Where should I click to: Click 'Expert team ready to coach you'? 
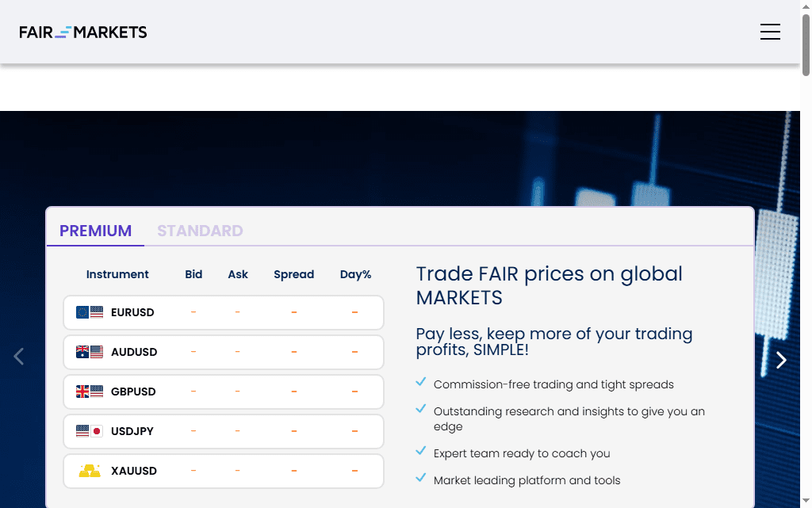click(522, 453)
